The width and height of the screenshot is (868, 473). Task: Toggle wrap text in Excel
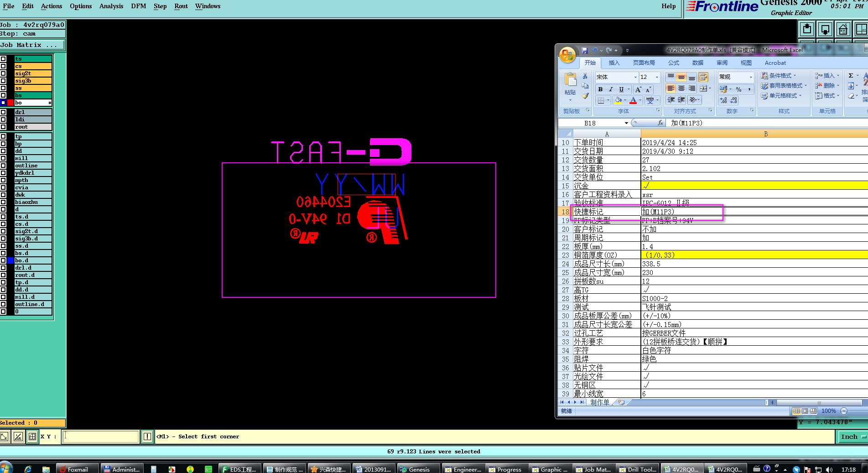(x=703, y=77)
